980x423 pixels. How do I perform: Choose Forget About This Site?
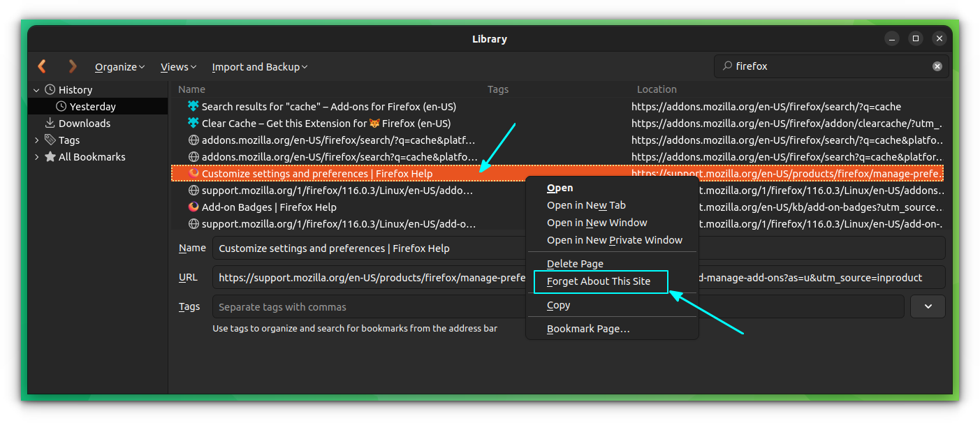(599, 281)
